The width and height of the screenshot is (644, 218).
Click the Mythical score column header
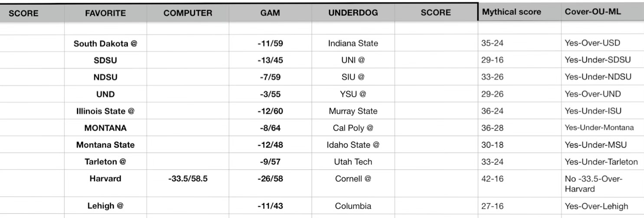tap(512, 12)
